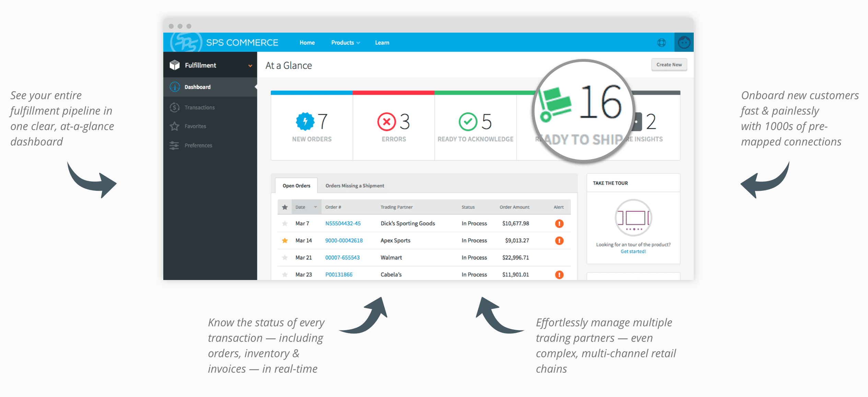The height and width of the screenshot is (397, 868).
Task: Open Favorites in the sidebar
Action: click(210, 126)
